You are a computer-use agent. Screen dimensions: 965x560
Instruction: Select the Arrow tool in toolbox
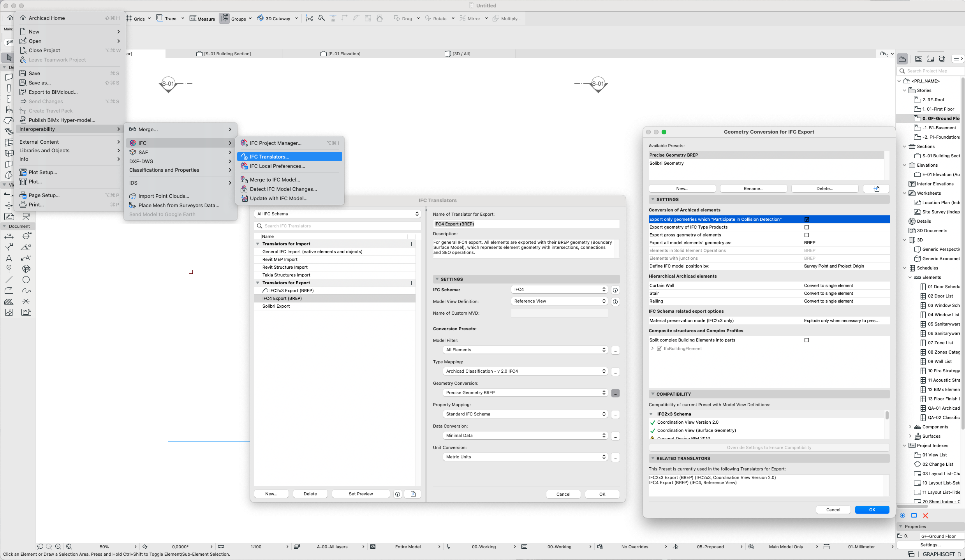(x=9, y=57)
